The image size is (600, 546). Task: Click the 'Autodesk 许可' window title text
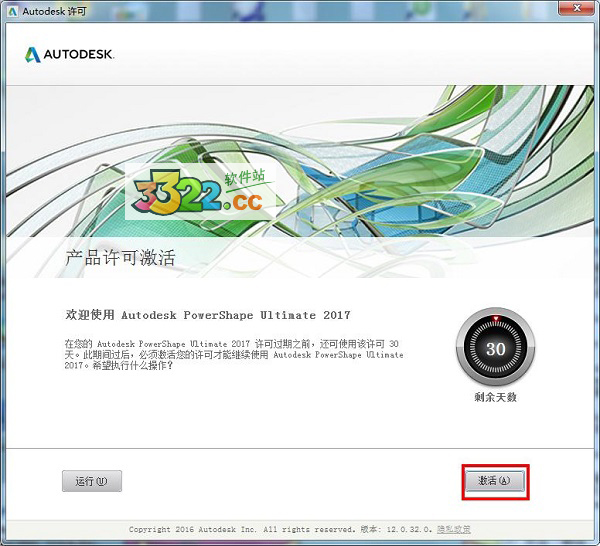pyautogui.click(x=54, y=11)
